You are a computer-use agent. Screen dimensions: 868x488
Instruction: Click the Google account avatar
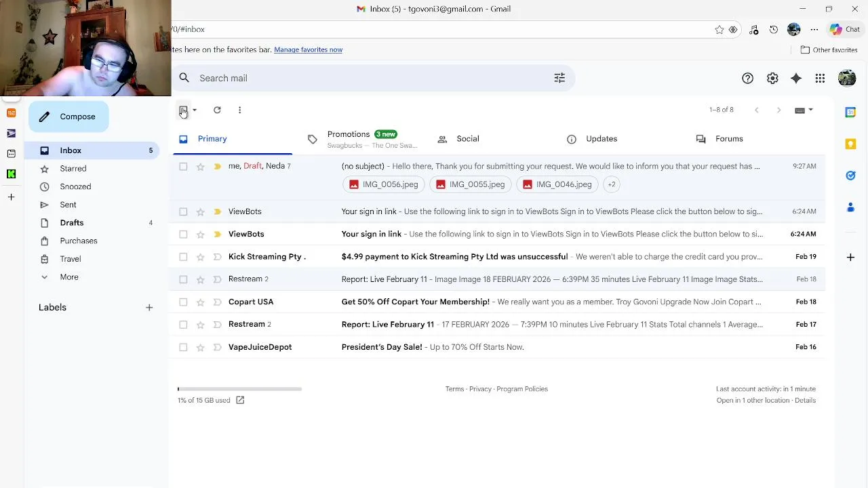[847, 78]
